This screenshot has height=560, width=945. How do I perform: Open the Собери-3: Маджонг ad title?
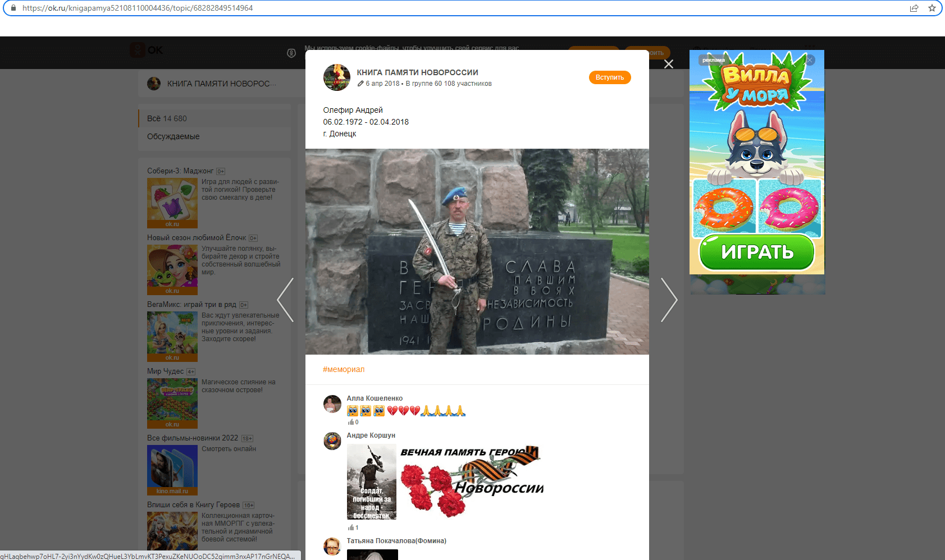pyautogui.click(x=180, y=171)
